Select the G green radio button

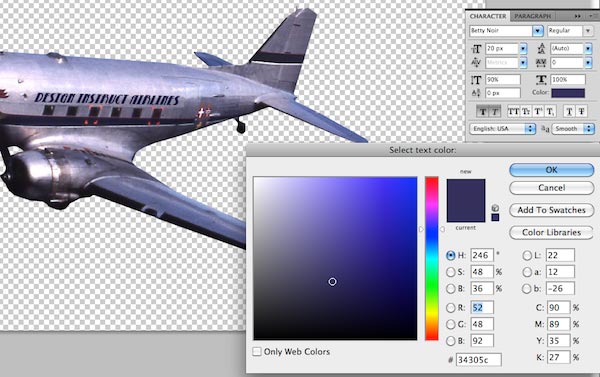(451, 325)
